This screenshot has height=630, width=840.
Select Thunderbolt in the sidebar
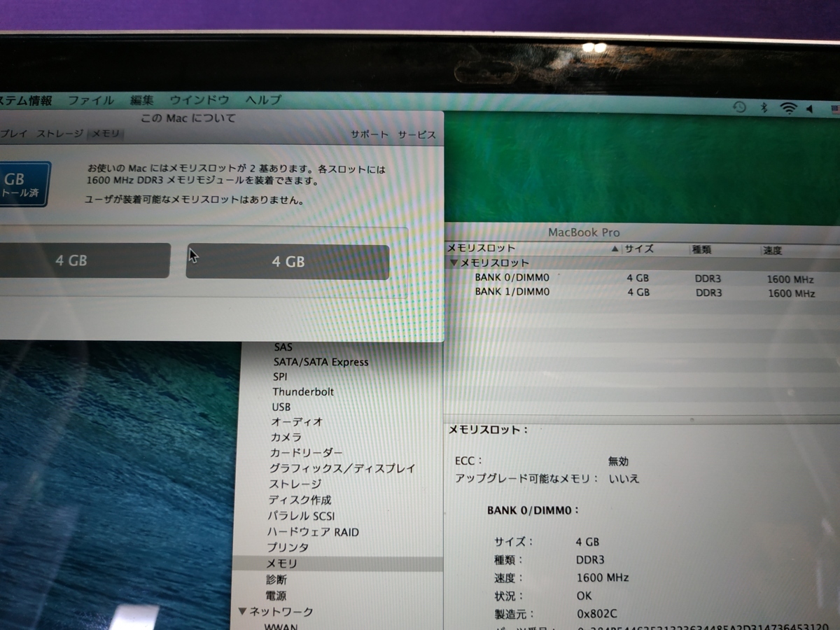(303, 392)
